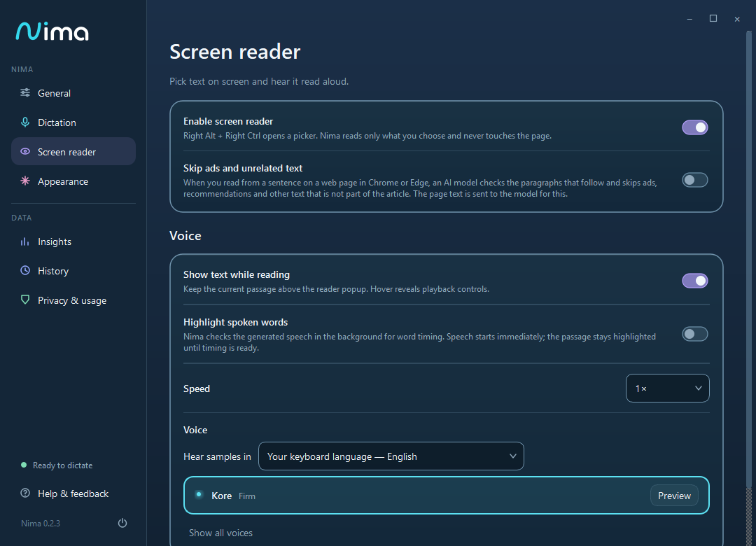
Task: Select the Kore voice radio button
Action: 199,494
